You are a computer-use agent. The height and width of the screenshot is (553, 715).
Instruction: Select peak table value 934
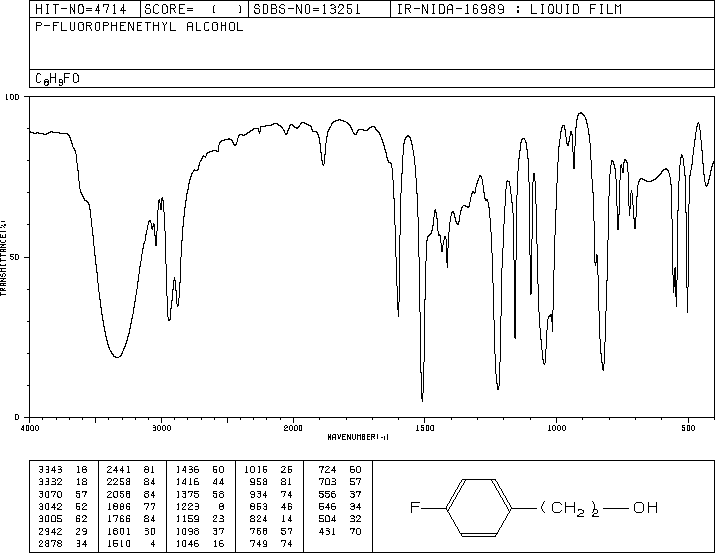pyautogui.click(x=259, y=494)
